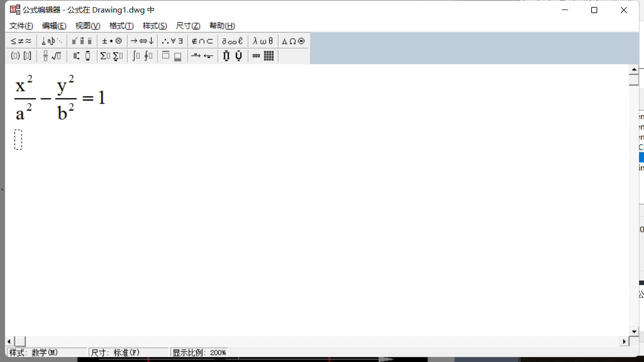
Task: Place cursor in x² numerator
Action: coord(24,84)
